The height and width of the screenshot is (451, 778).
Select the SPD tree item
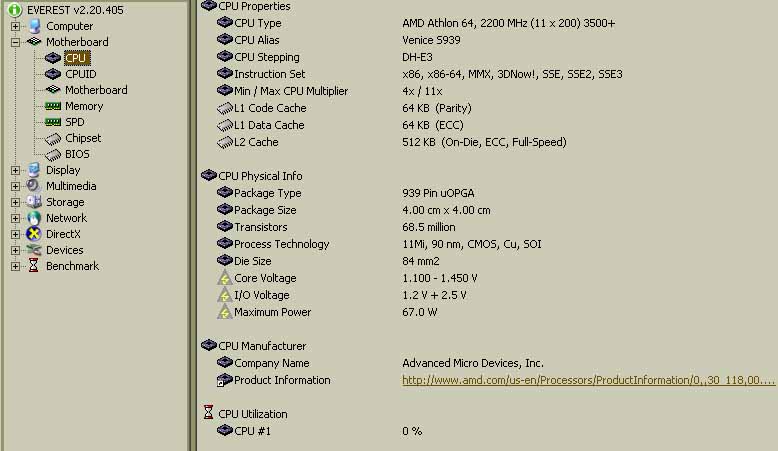tap(75, 122)
